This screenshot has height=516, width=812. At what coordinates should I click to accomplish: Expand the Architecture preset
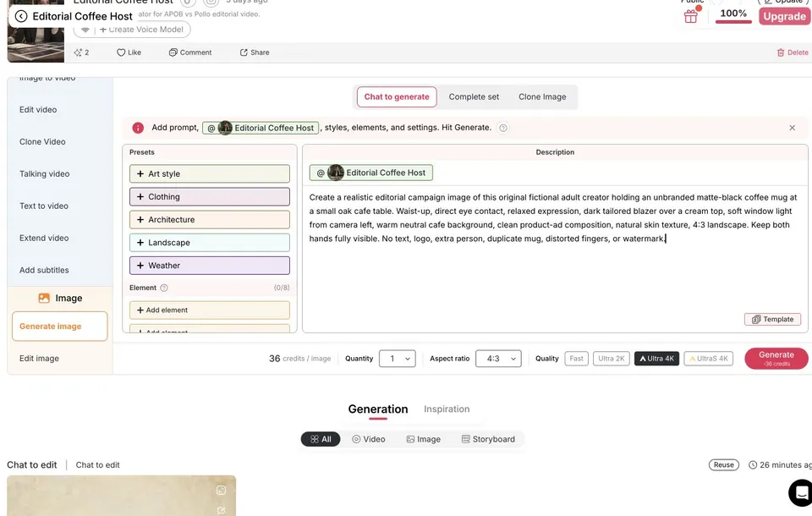click(209, 220)
